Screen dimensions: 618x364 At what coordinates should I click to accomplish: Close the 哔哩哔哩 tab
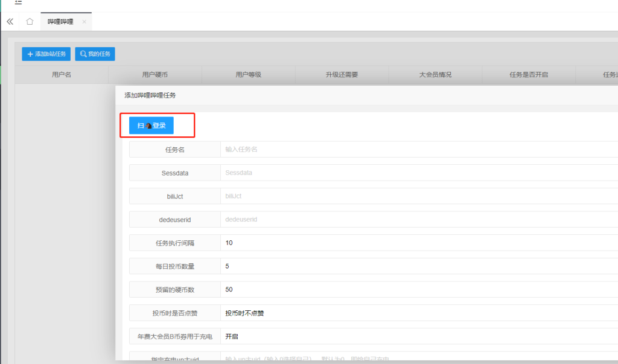[x=84, y=22]
